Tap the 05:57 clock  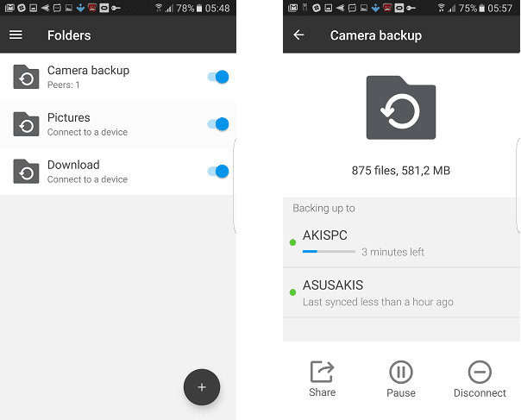click(x=499, y=8)
